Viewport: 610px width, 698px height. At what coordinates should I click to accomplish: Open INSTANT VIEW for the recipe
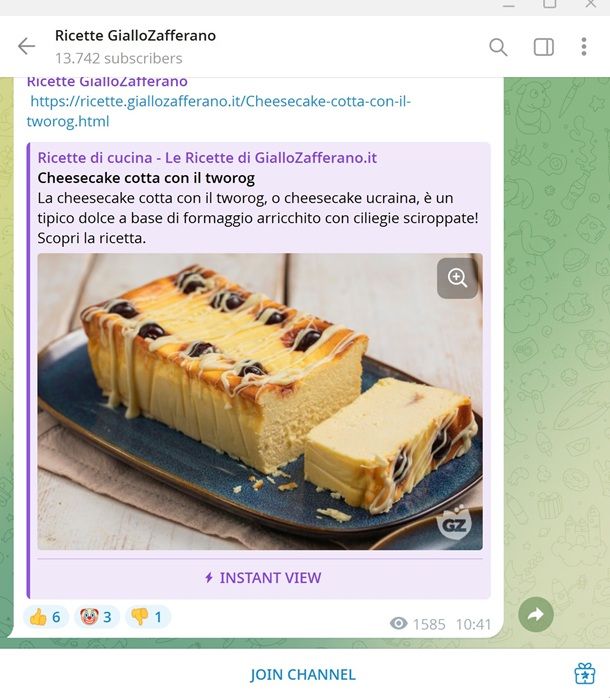pos(263,578)
